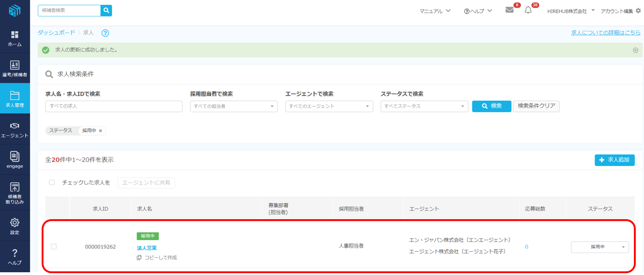
Task: Open the ヘルプ menu in header
Action: [x=478, y=11]
